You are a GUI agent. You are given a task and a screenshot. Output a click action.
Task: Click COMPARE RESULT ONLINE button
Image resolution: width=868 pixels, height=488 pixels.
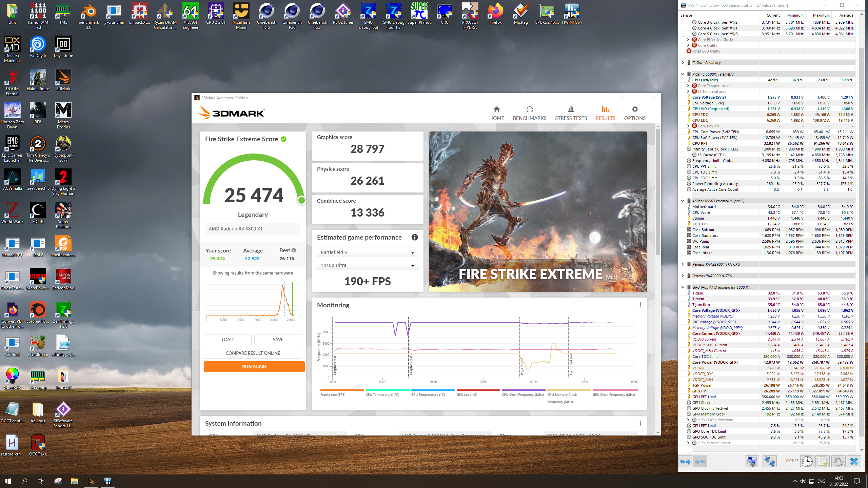click(x=253, y=353)
